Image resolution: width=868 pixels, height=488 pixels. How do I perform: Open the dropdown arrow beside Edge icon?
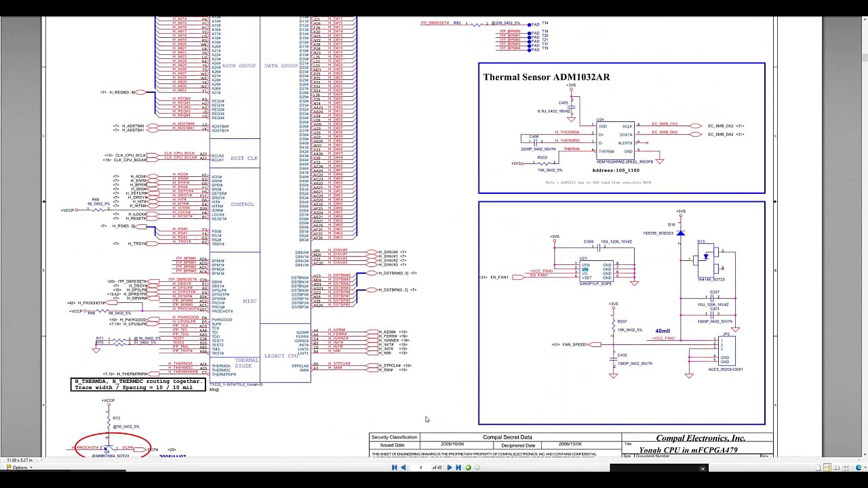pyautogui.click(x=865, y=467)
